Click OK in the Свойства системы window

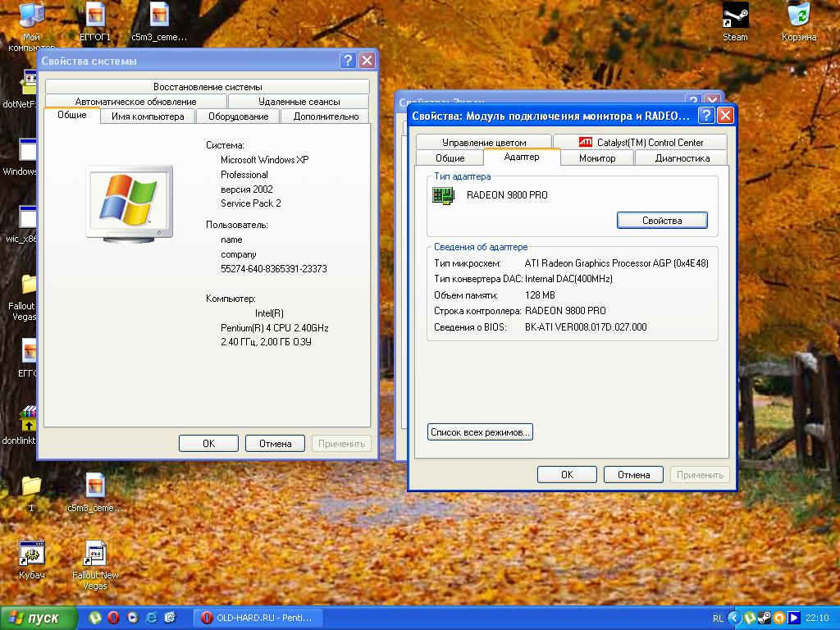tap(208, 444)
